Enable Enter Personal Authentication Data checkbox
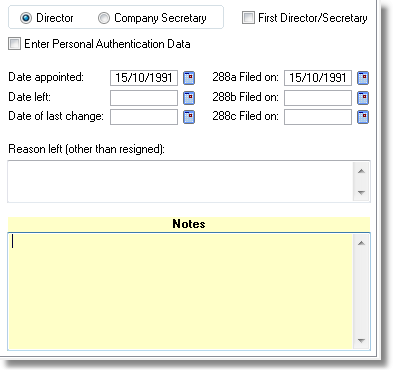The width and height of the screenshot is (393, 372). point(14,44)
